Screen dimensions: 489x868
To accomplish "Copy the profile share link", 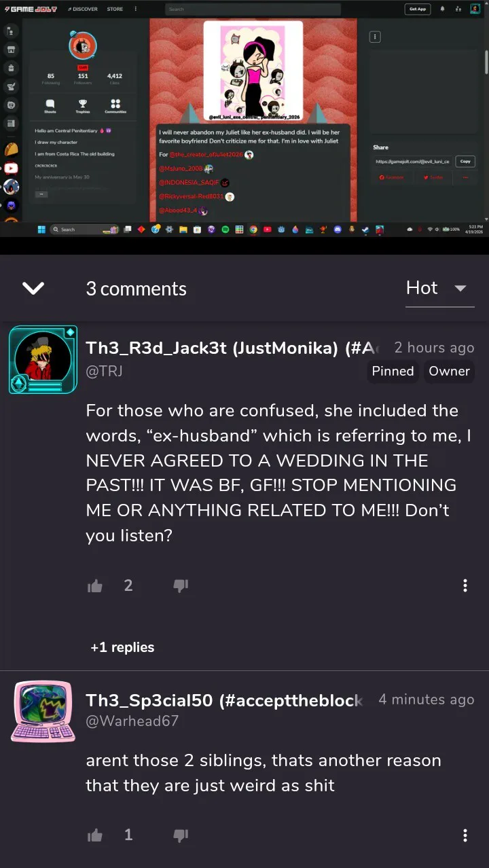I will [x=465, y=162].
